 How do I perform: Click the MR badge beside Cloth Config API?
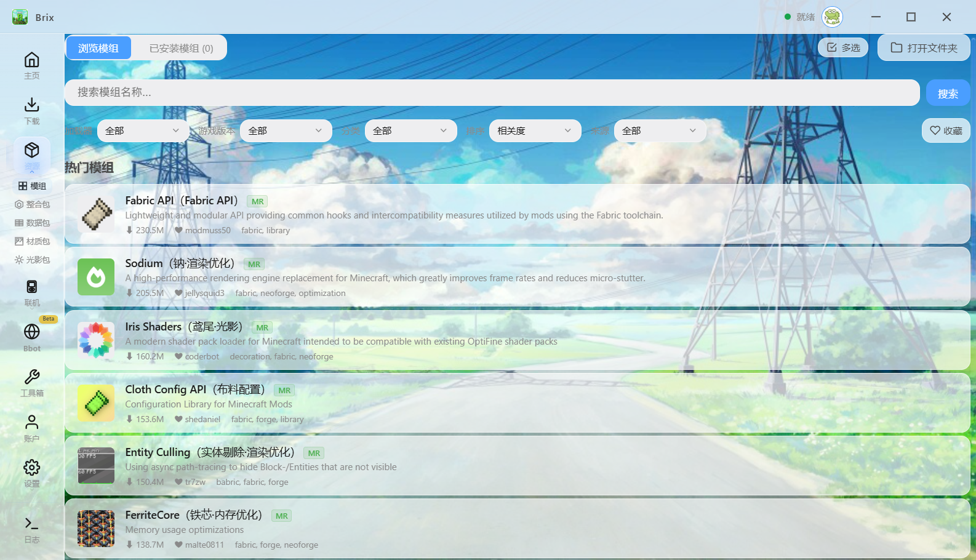click(x=284, y=390)
